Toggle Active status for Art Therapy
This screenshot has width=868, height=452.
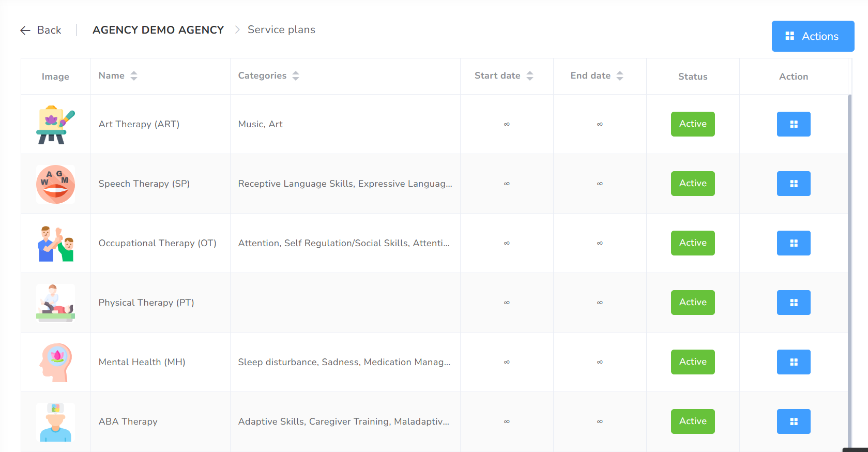(x=693, y=124)
